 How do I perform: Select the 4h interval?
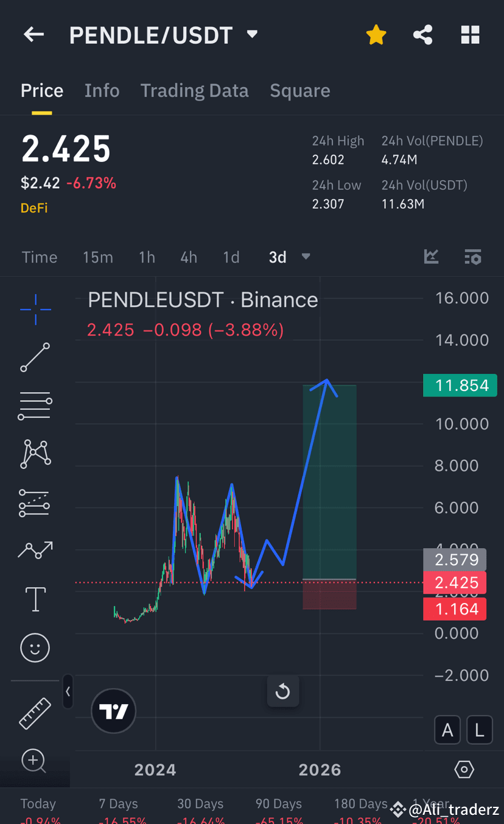click(189, 257)
